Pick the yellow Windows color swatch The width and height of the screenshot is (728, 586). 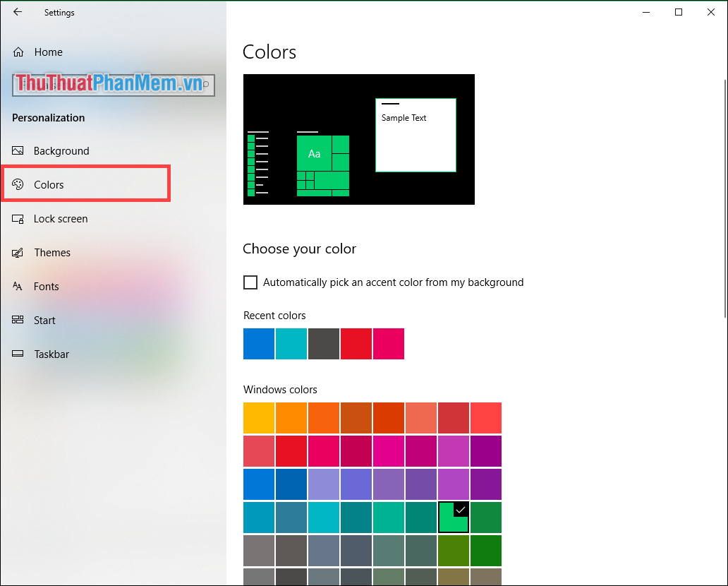pyautogui.click(x=258, y=418)
